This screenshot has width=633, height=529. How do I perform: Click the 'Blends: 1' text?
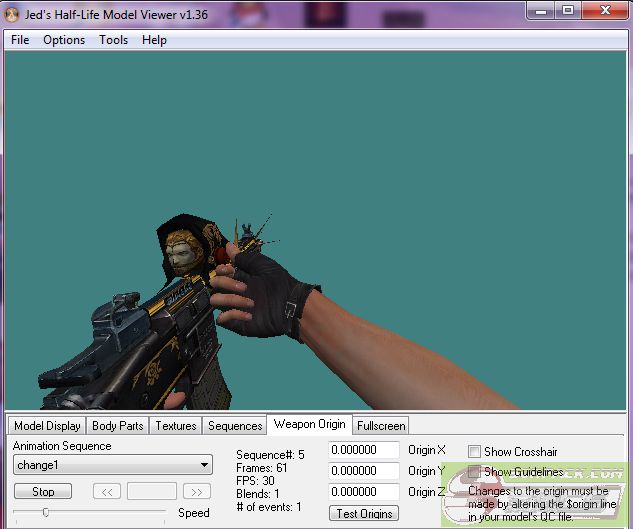pos(258,494)
